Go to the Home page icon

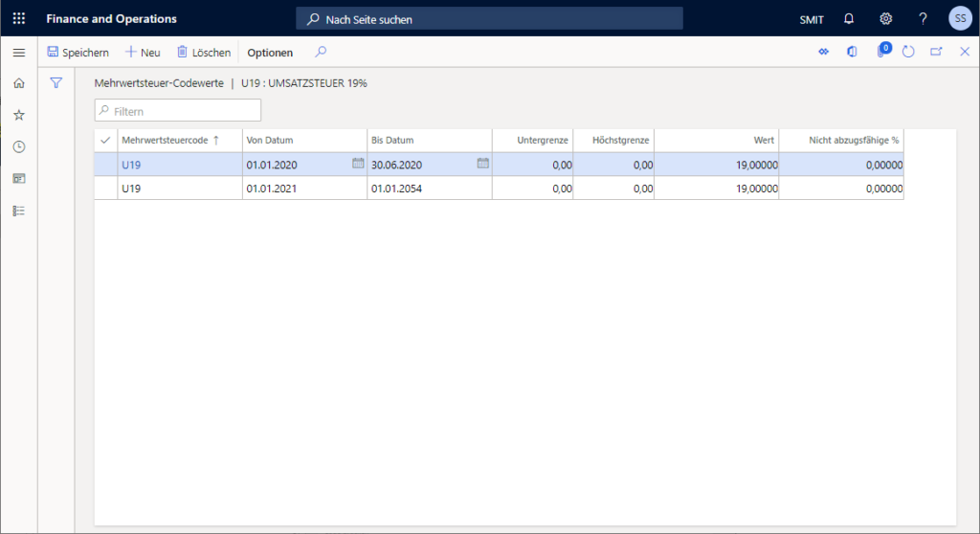19,83
